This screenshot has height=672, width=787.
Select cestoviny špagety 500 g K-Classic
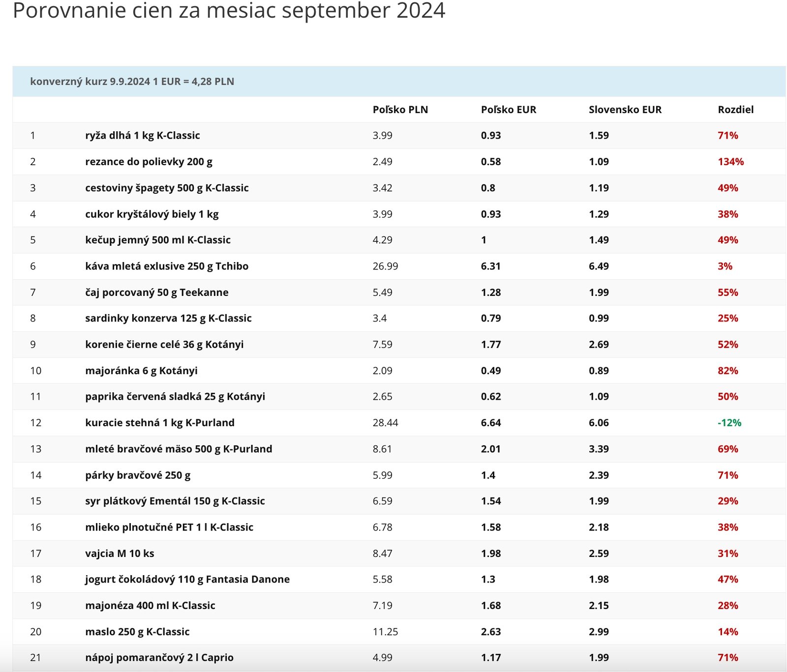(167, 188)
